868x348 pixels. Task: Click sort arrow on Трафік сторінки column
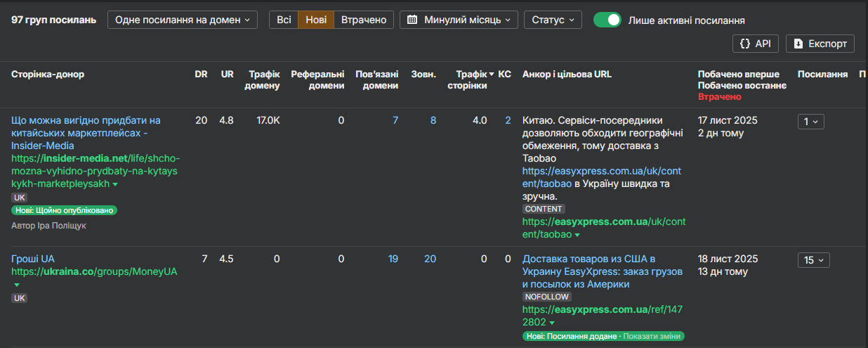(492, 74)
